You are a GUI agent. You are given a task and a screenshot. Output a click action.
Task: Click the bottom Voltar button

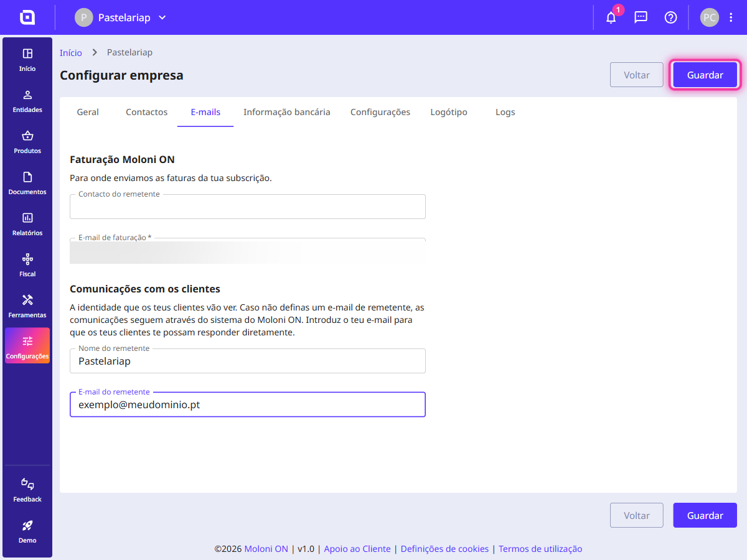coord(637,515)
